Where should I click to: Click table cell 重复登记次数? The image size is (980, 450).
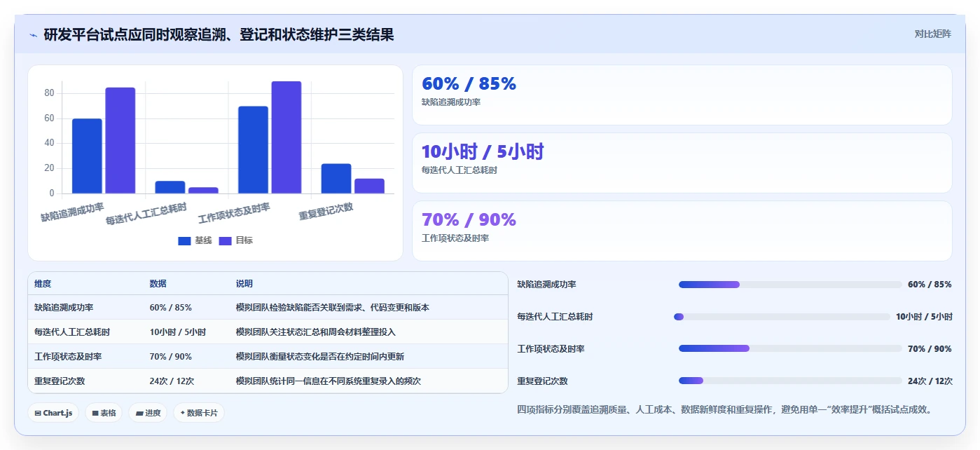[60, 381]
